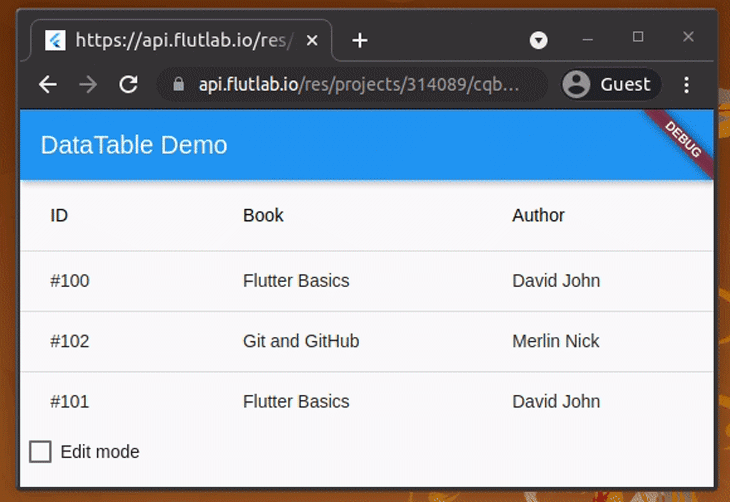Select the Edit mode label text
Viewport: 730px width, 502px height.
(x=100, y=452)
